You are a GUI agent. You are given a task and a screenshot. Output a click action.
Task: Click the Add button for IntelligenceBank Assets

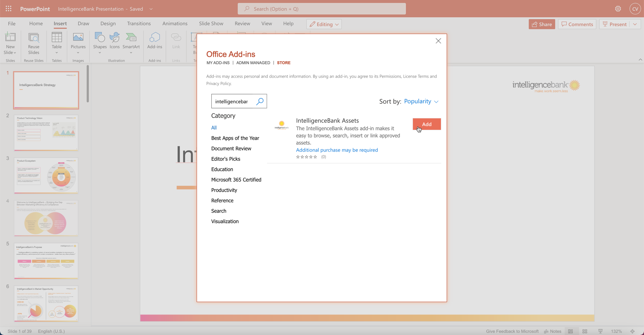click(x=427, y=124)
